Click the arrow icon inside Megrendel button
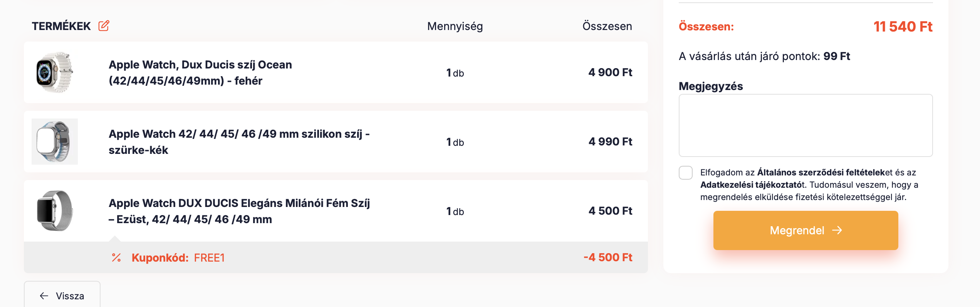Screen dimensions: 980x307 tap(837, 230)
